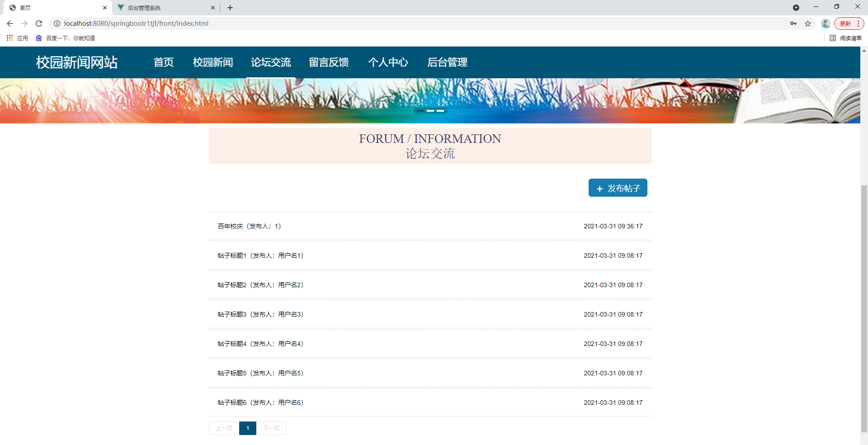Select 校园新闻 in the navigation bar

(x=212, y=62)
